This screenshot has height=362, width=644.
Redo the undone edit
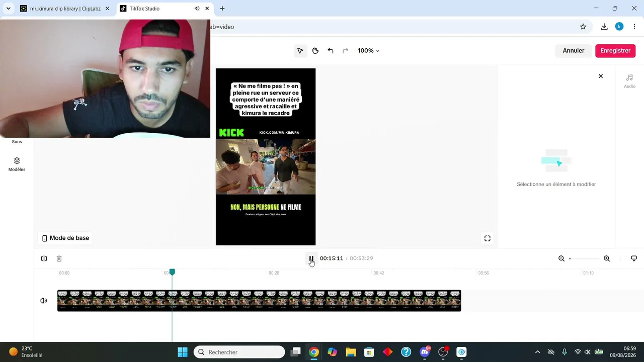[345, 51]
